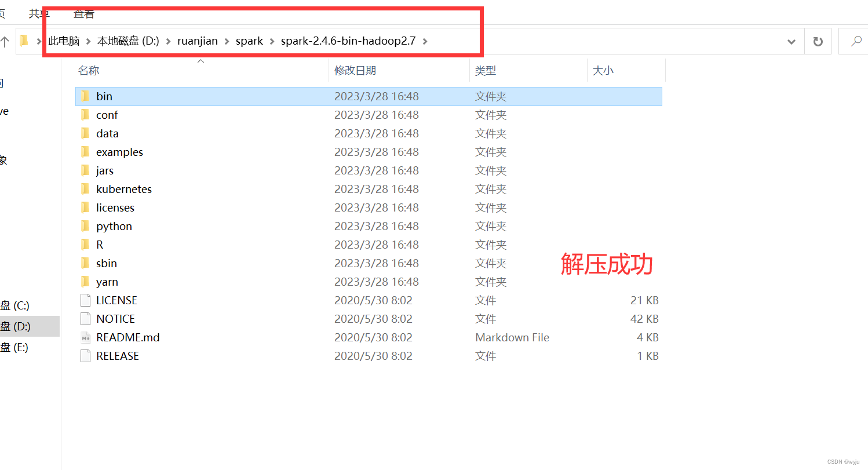Click the 1 KB size of RELEASE
The width and height of the screenshot is (868, 470).
tap(648, 356)
